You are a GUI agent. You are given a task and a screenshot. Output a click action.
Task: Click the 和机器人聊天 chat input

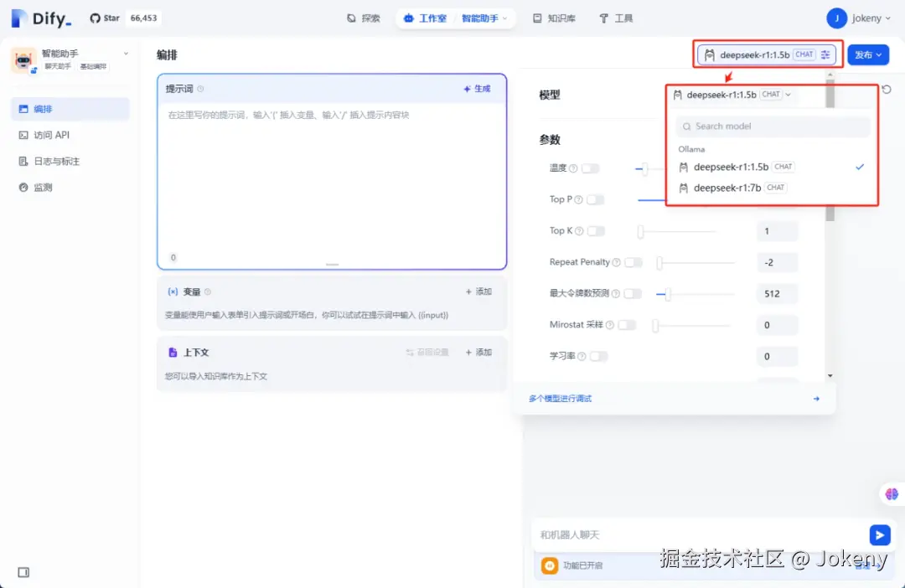point(700,535)
